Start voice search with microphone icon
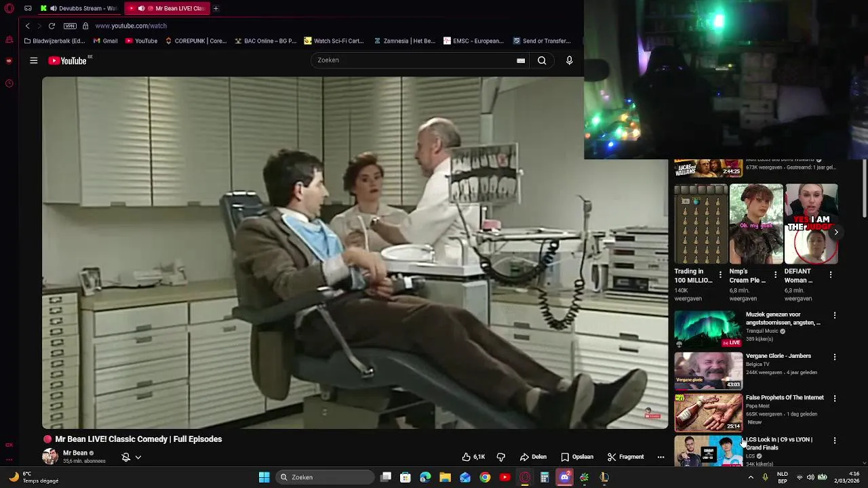 point(570,60)
